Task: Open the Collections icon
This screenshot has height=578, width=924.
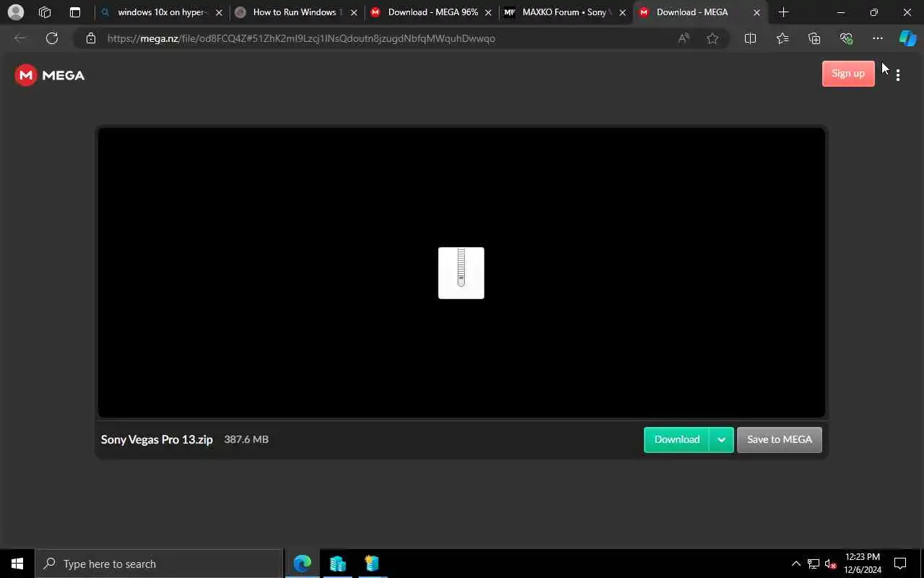Action: coord(814,38)
